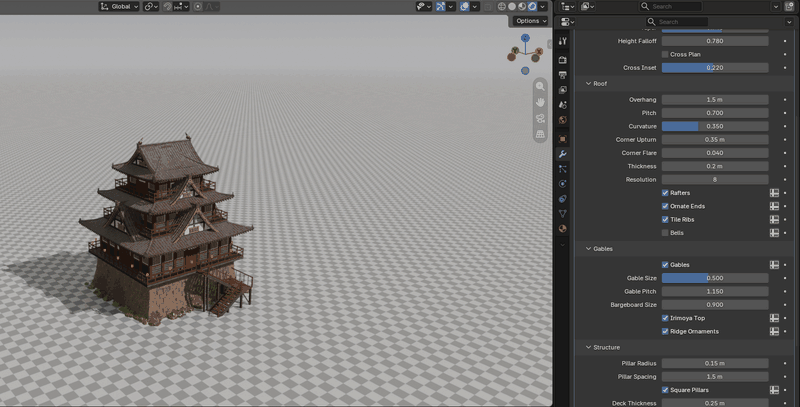Select rendered viewport shading

coord(532,7)
